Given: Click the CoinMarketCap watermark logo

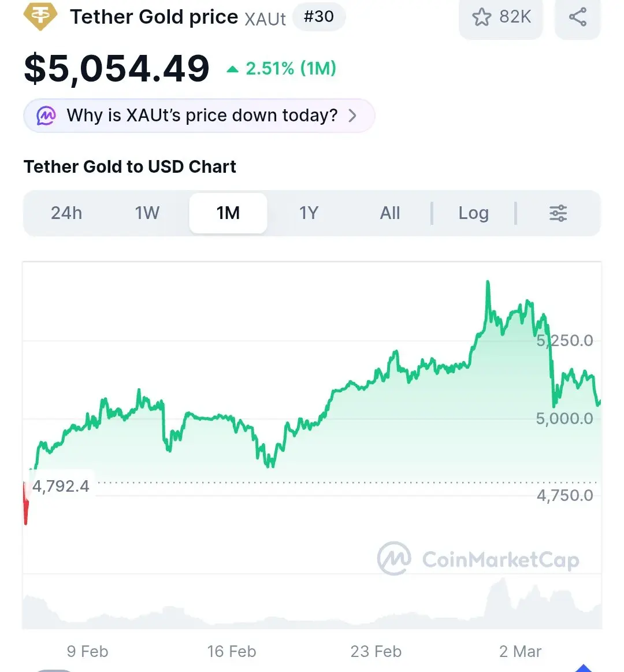Looking at the screenshot, I should pos(395,559).
